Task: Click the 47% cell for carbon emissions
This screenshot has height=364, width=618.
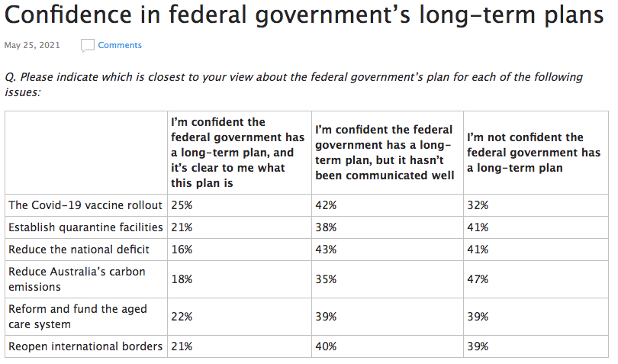Action: pos(478,279)
